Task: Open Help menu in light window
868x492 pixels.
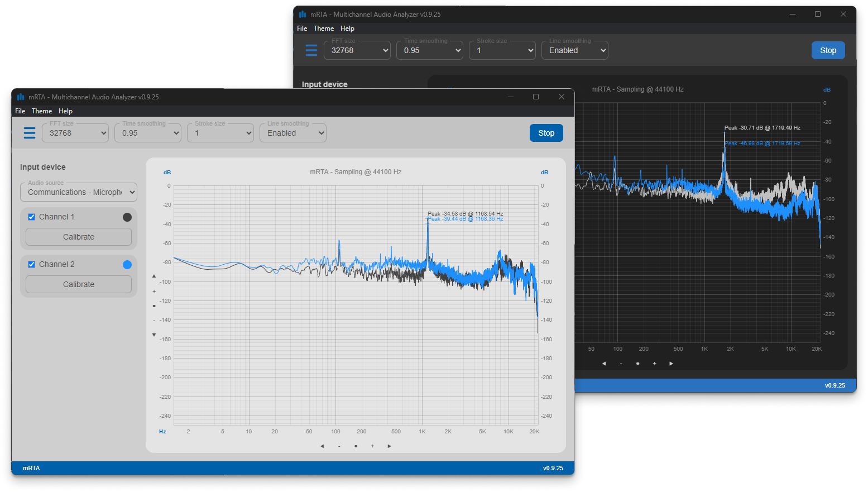Action: coord(66,111)
